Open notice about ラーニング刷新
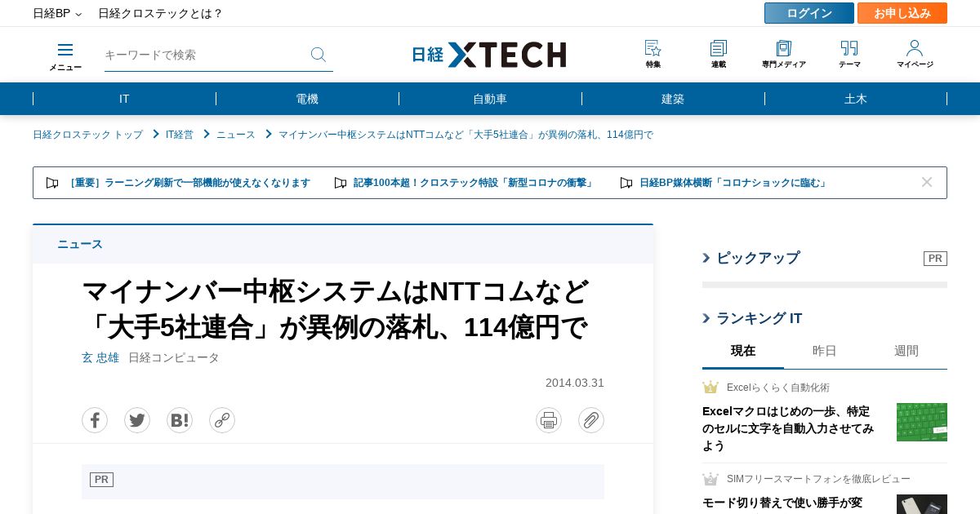980x514 pixels. click(189, 183)
